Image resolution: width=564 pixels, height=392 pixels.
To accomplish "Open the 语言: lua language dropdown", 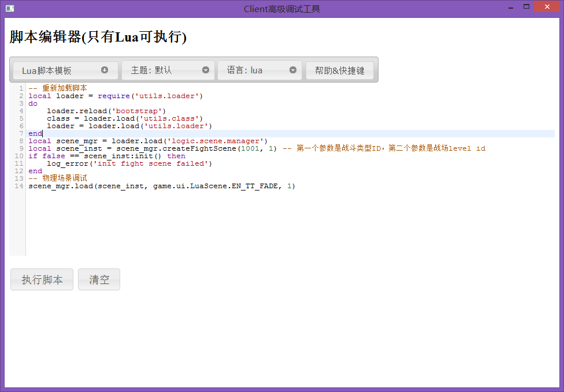I will coord(259,70).
